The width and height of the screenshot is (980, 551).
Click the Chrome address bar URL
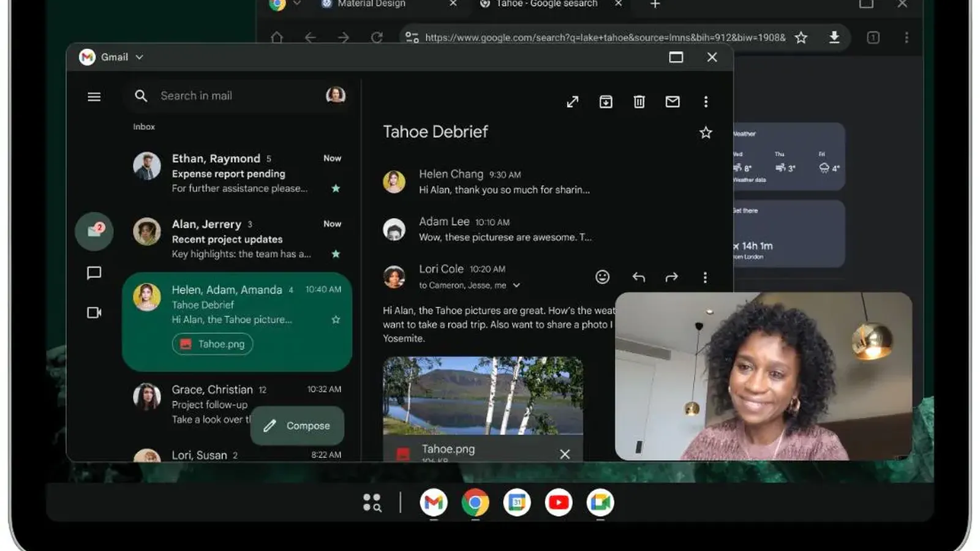[605, 37]
